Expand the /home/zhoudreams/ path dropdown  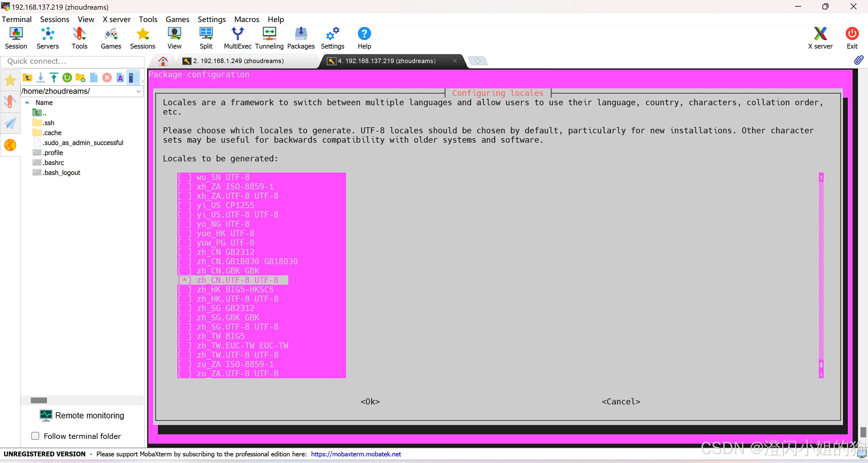point(138,91)
